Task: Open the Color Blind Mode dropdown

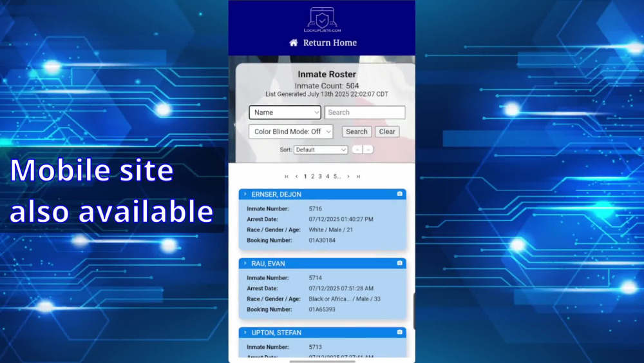Action: point(291,132)
